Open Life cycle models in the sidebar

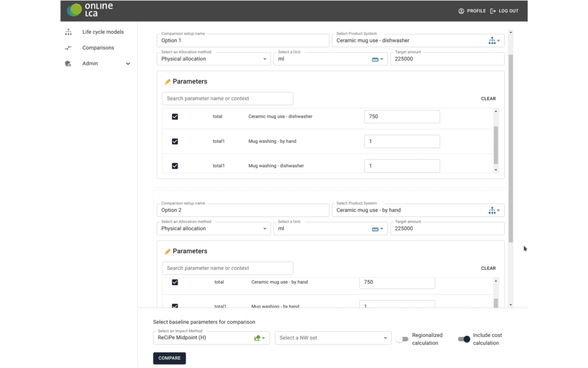coord(103,32)
